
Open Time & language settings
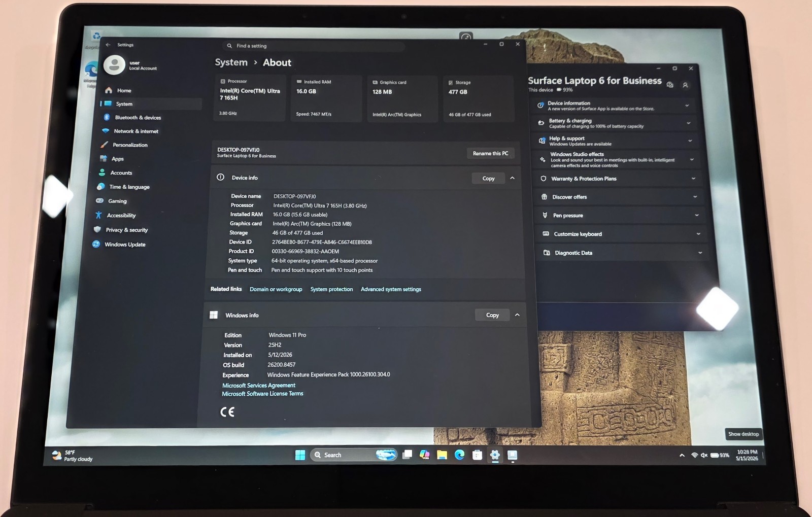coord(147,187)
